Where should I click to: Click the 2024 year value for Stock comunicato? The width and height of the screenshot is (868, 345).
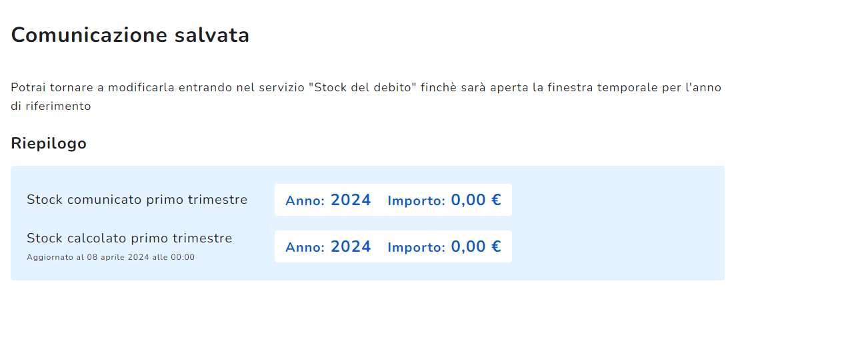(351, 200)
